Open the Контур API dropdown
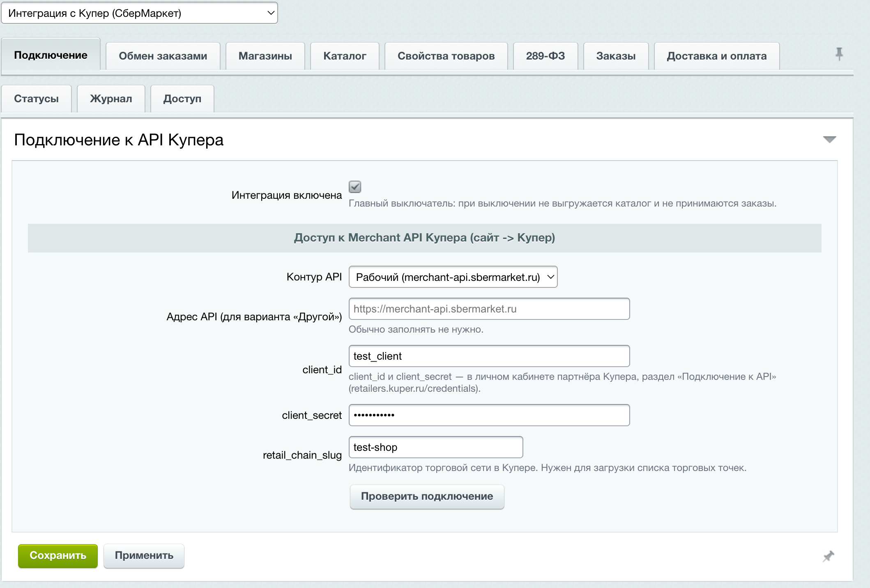Image resolution: width=870 pixels, height=588 pixels. 453,277
